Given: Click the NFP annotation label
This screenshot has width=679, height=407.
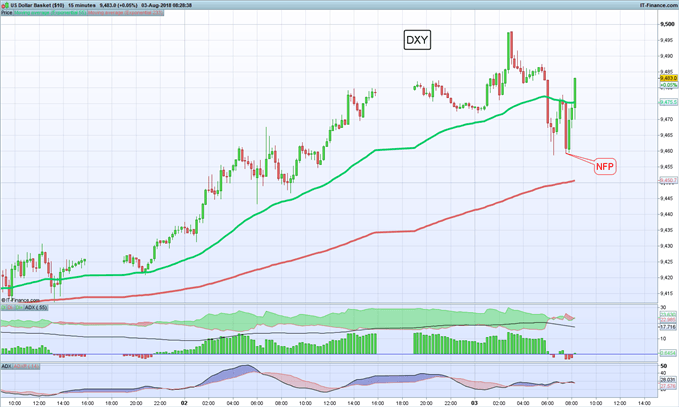Looking at the screenshot, I should click(x=605, y=167).
